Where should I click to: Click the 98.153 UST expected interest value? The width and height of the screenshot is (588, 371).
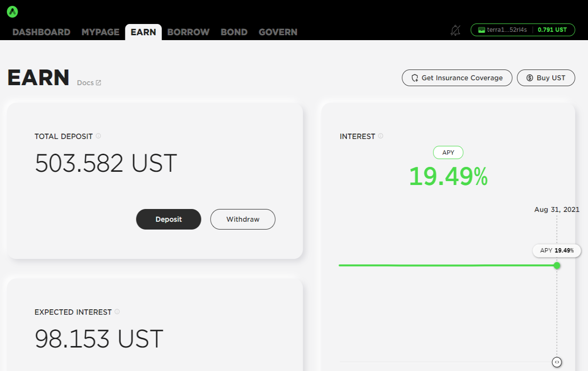point(99,339)
